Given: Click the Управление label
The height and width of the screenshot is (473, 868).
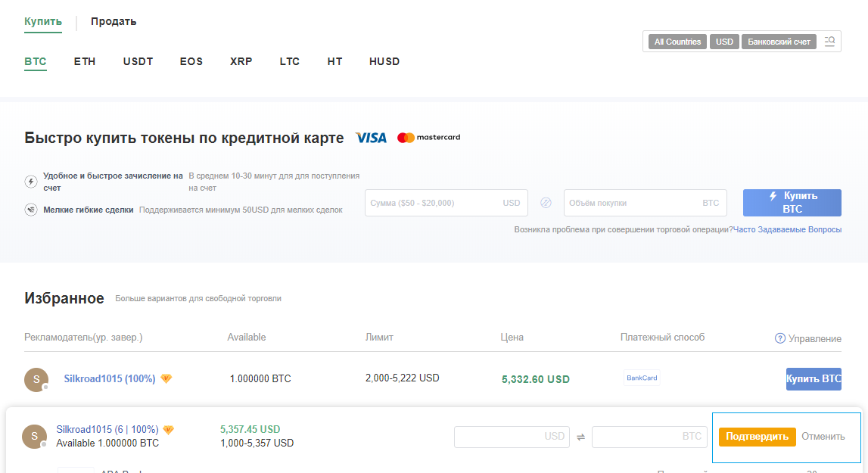Looking at the screenshot, I should tap(815, 338).
